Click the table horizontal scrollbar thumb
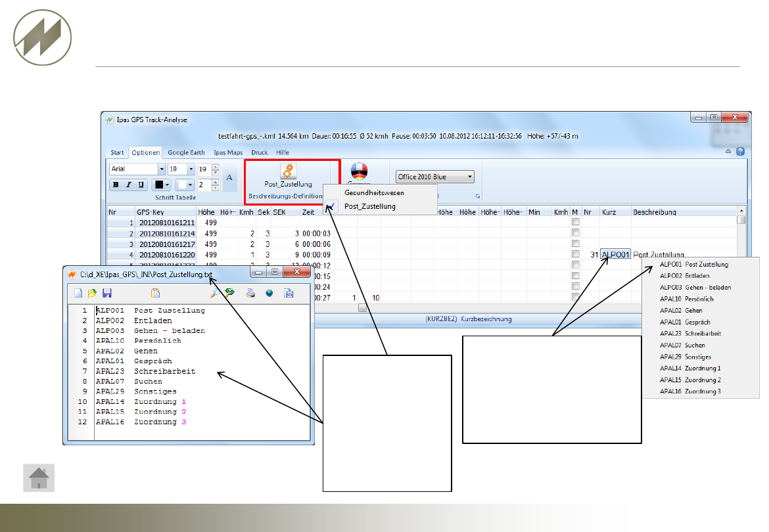 [362, 307]
